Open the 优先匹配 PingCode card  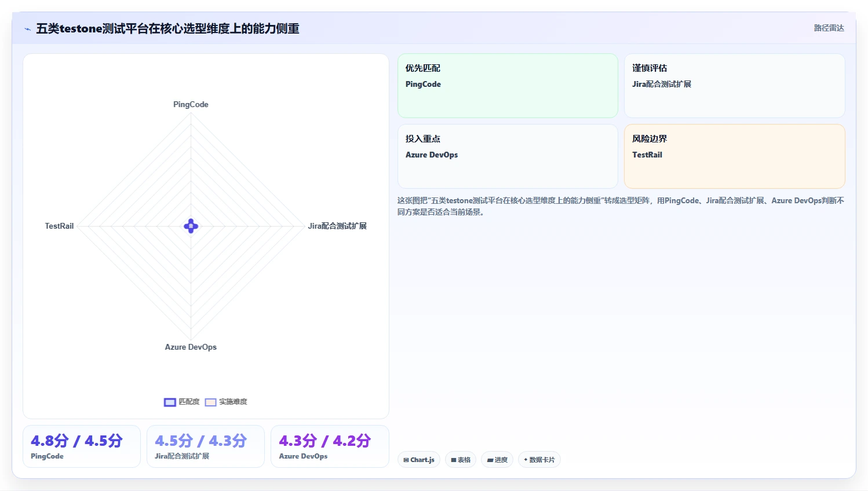508,86
